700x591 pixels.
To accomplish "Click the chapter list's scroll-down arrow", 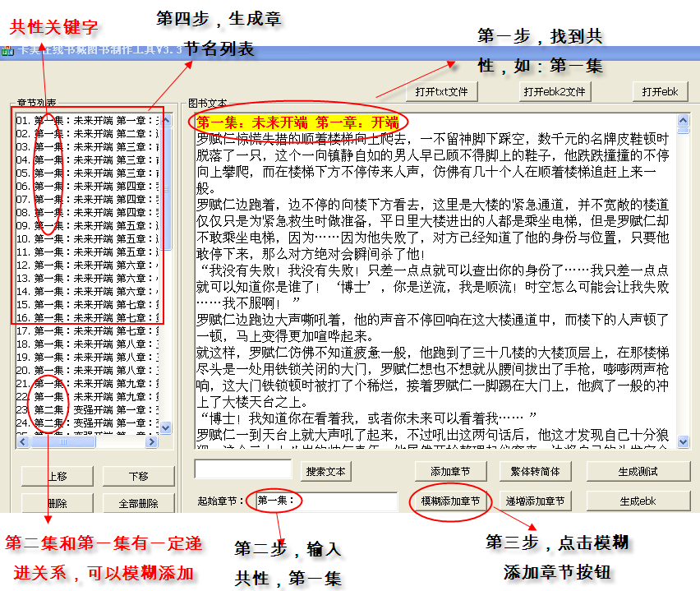I will (x=166, y=428).
